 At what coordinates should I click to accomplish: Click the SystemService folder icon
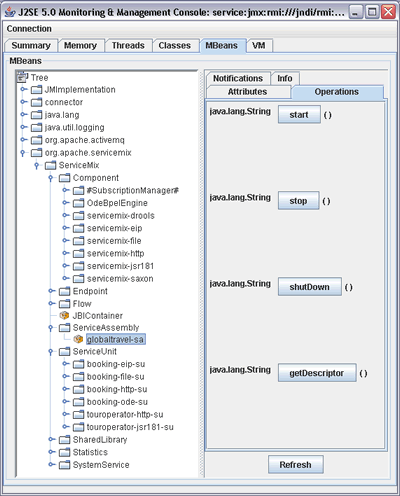pyautogui.click(x=65, y=465)
